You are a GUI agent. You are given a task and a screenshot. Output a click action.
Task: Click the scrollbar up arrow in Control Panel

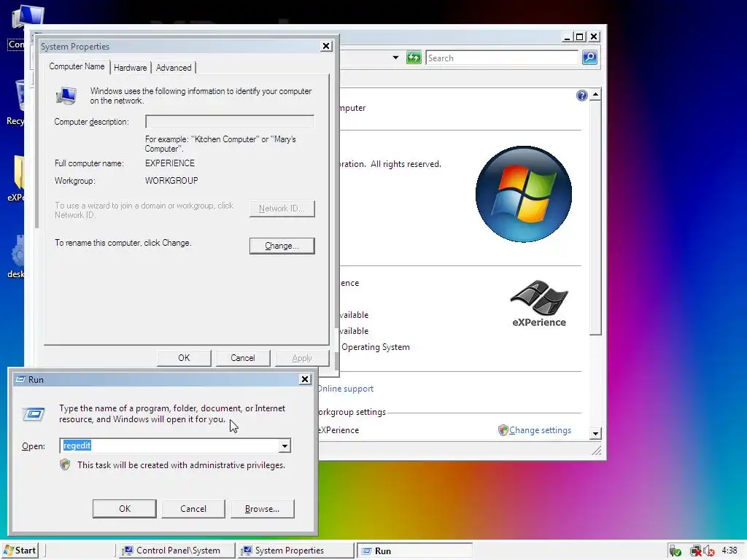tap(595, 94)
